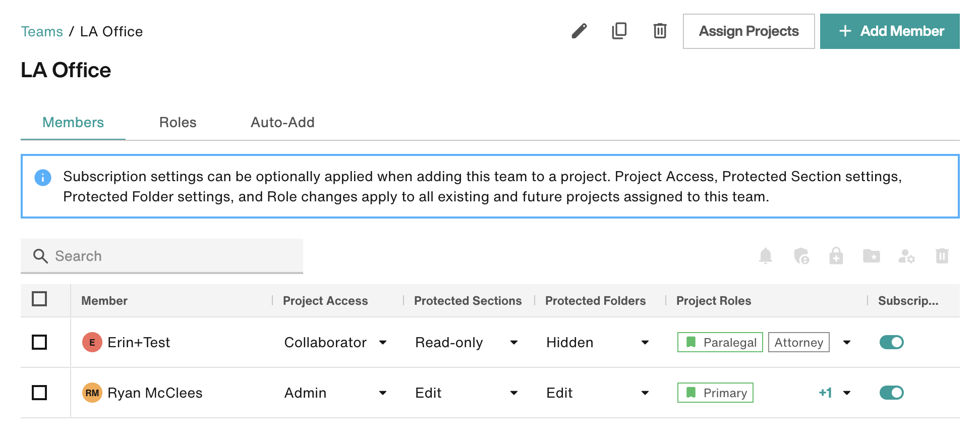This screenshot has height=434, width=980.
Task: Click the Erin+Test member name
Action: tap(139, 342)
